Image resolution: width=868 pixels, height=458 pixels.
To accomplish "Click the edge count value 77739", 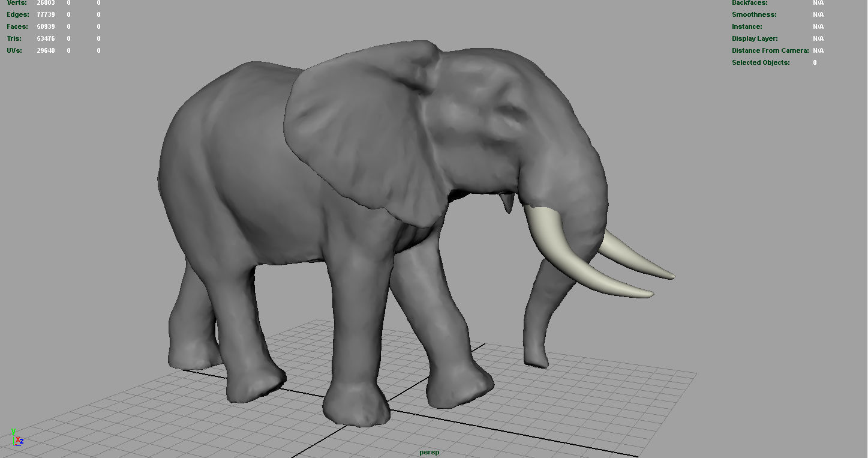I will [46, 14].
